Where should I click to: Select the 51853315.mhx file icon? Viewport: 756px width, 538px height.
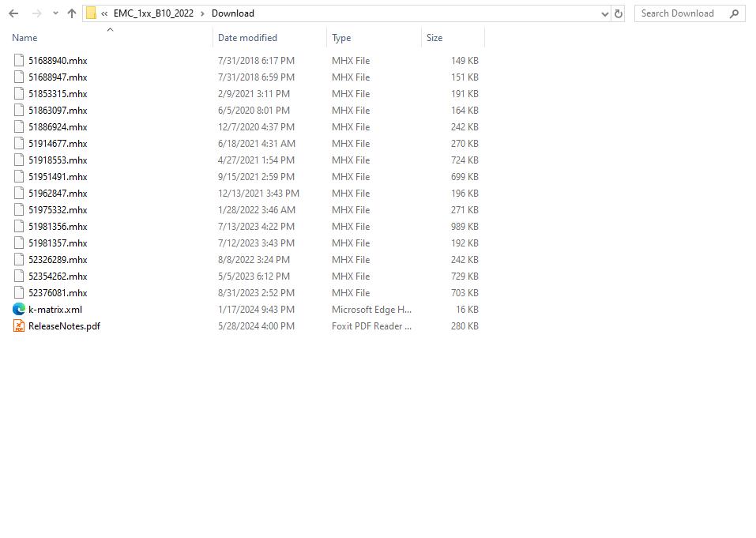click(19, 93)
